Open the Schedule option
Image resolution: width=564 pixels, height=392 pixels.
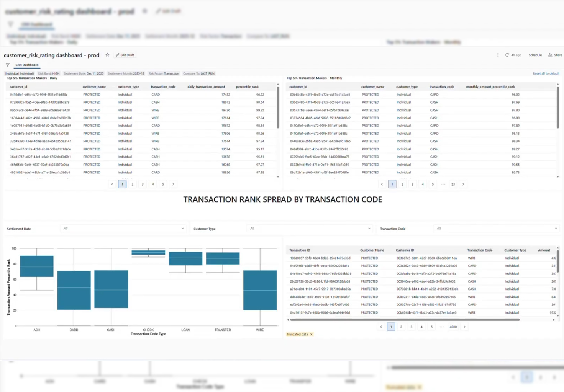coord(535,55)
